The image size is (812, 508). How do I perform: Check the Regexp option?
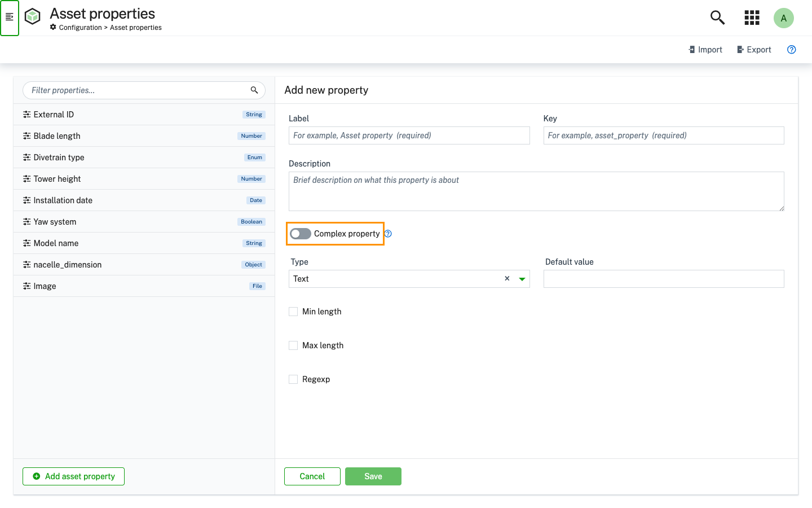(x=293, y=379)
